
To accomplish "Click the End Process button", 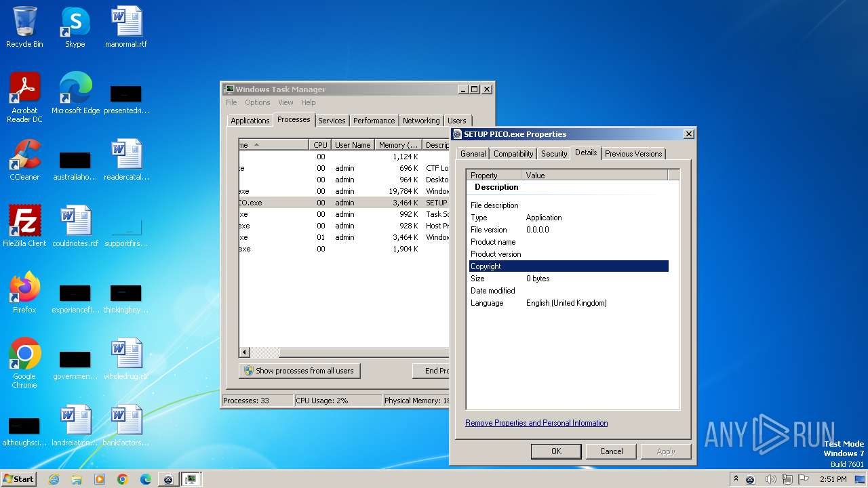I will point(431,371).
